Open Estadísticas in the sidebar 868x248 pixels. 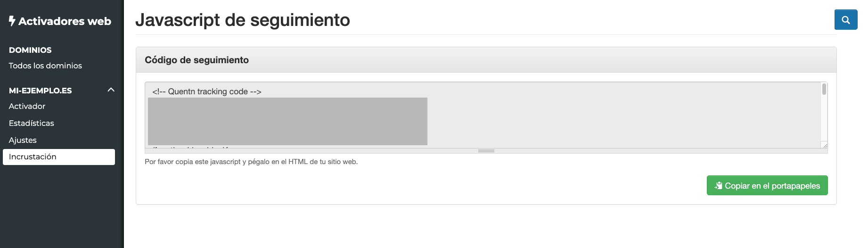32,123
